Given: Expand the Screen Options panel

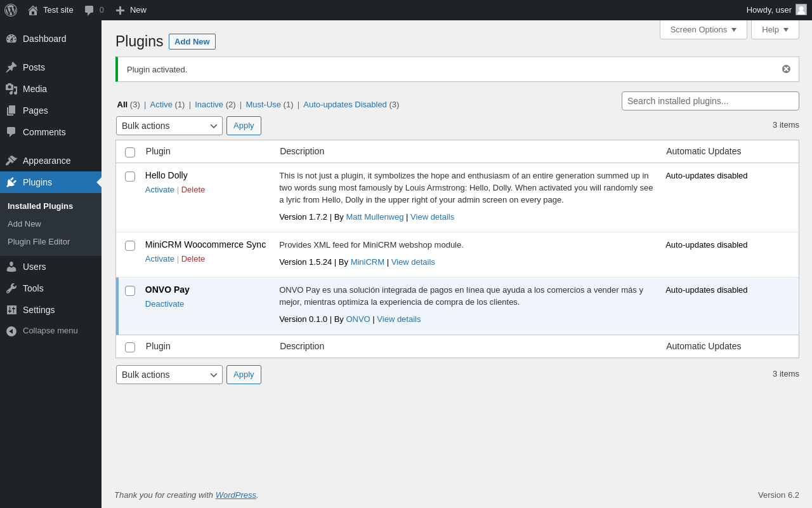Looking at the screenshot, I should tap(703, 29).
